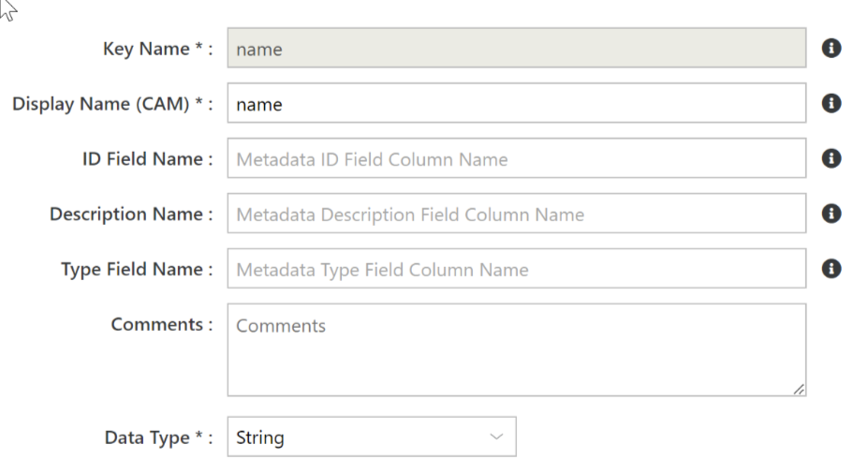Click the Description Name label
Image resolution: width=868 pixels, height=459 pixels.
click(x=131, y=215)
